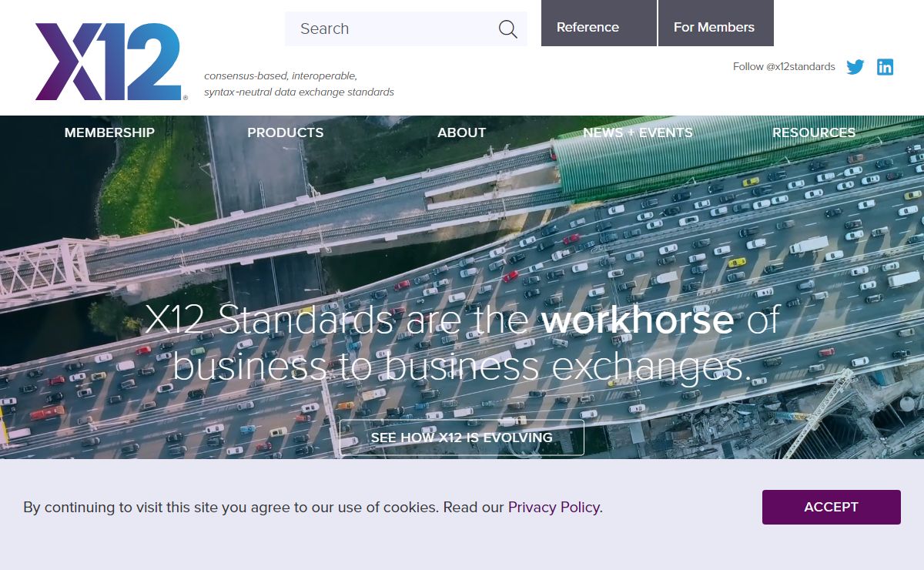This screenshot has width=924, height=570.
Task: Select the Products menu item
Action: (x=285, y=132)
